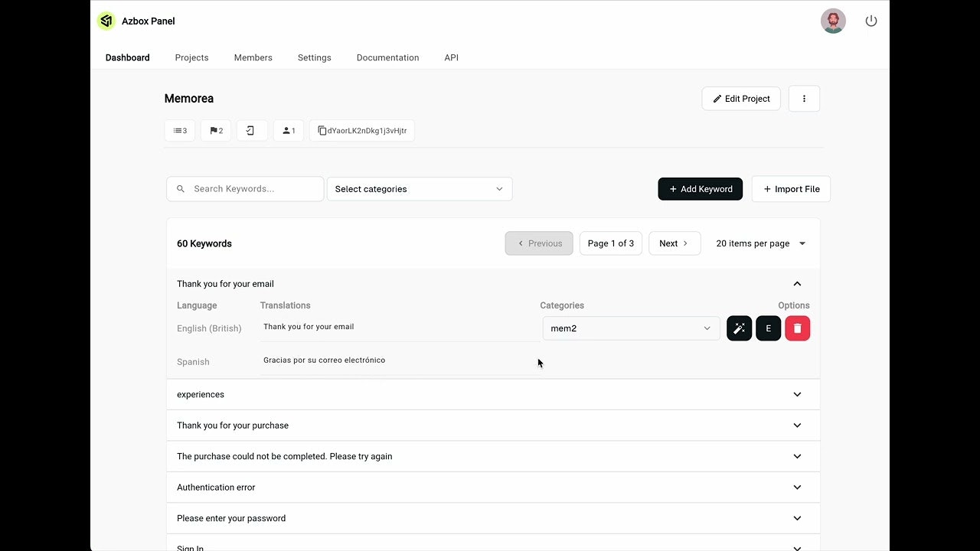Open the 20 items per page dropdown
The width and height of the screenshot is (980, 551).
pyautogui.click(x=761, y=243)
